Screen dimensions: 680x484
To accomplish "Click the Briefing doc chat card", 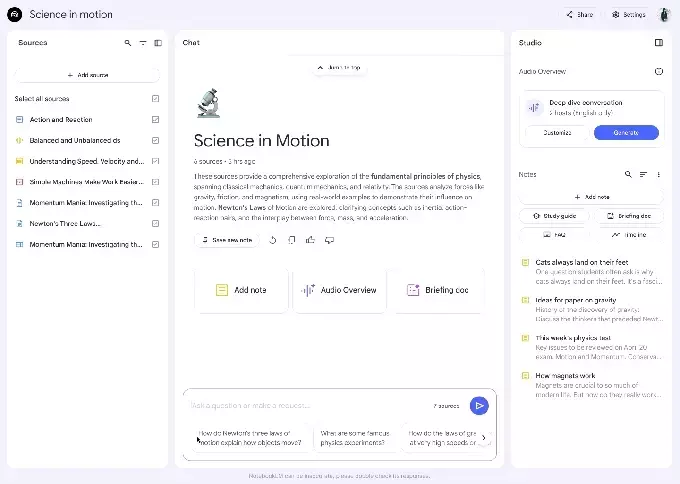I will (x=437, y=290).
